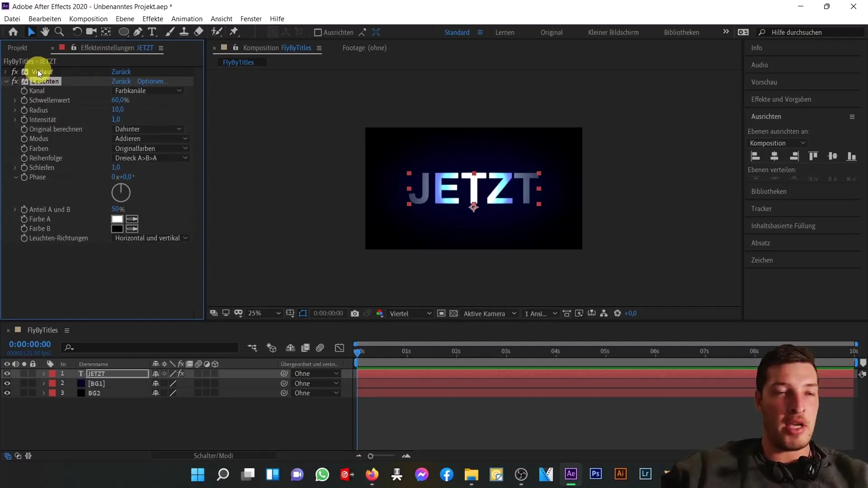The image size is (868, 488).
Task: Open the Komposition menu in menu bar
Action: (x=88, y=19)
